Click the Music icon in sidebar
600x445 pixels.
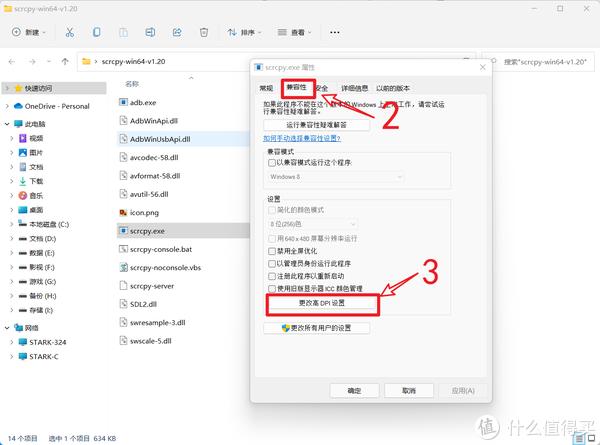click(23, 196)
